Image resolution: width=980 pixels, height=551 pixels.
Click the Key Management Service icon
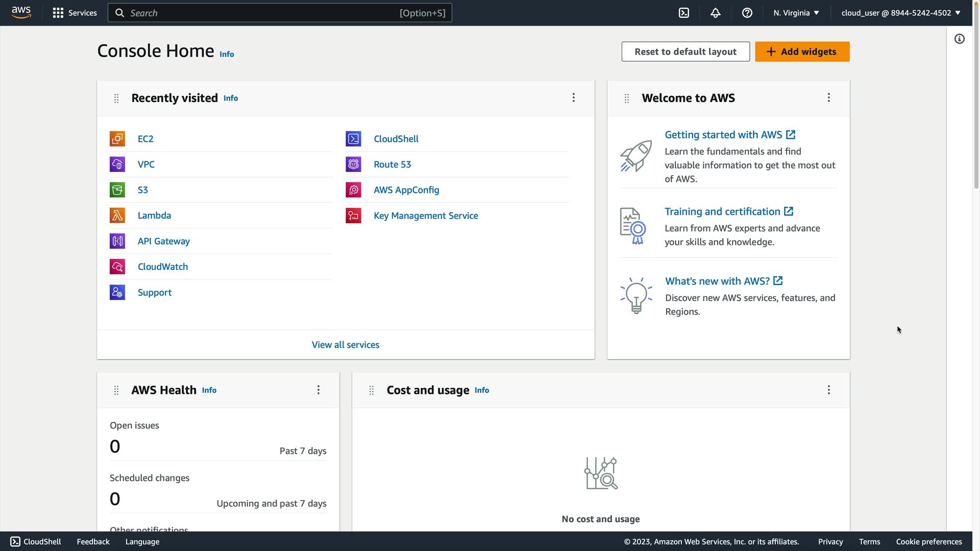353,215
